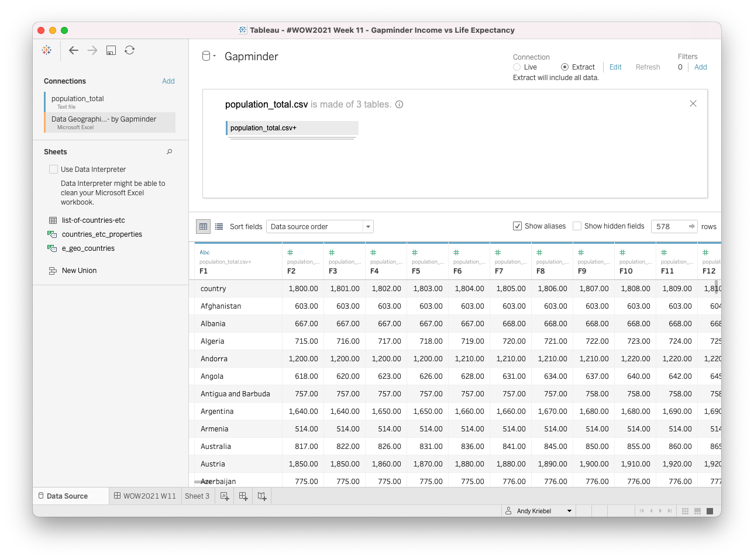Add a new connection via the Add link
This screenshot has height=560, width=754.
pyautogui.click(x=168, y=81)
